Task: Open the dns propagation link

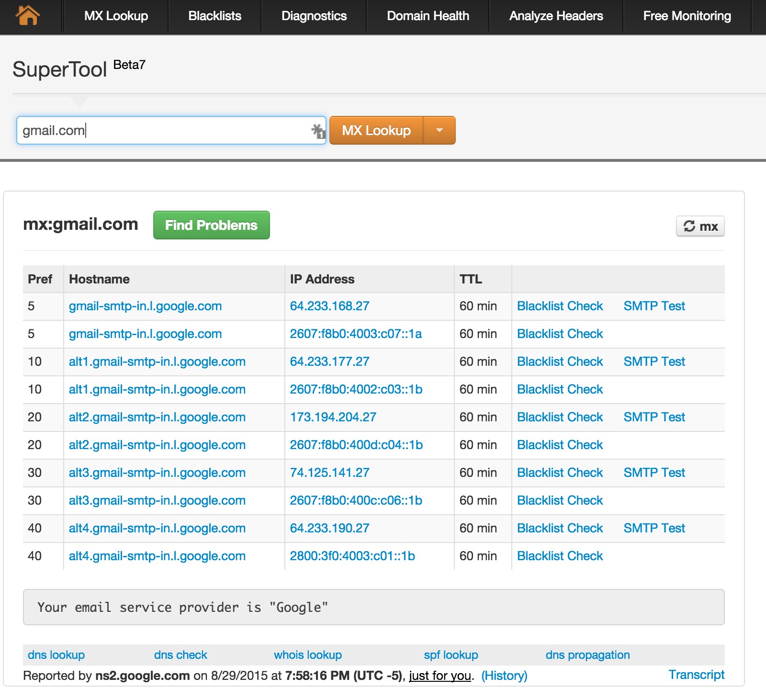Action: point(587,655)
